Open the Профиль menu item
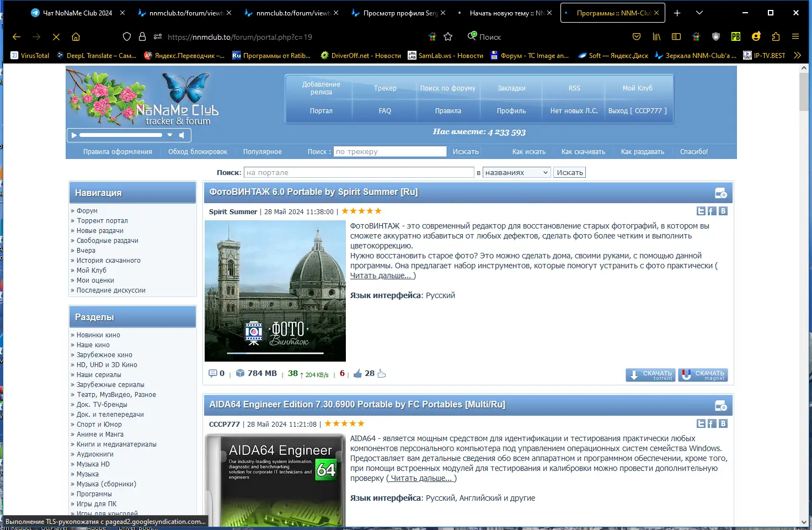The width and height of the screenshot is (812, 530). tap(511, 111)
